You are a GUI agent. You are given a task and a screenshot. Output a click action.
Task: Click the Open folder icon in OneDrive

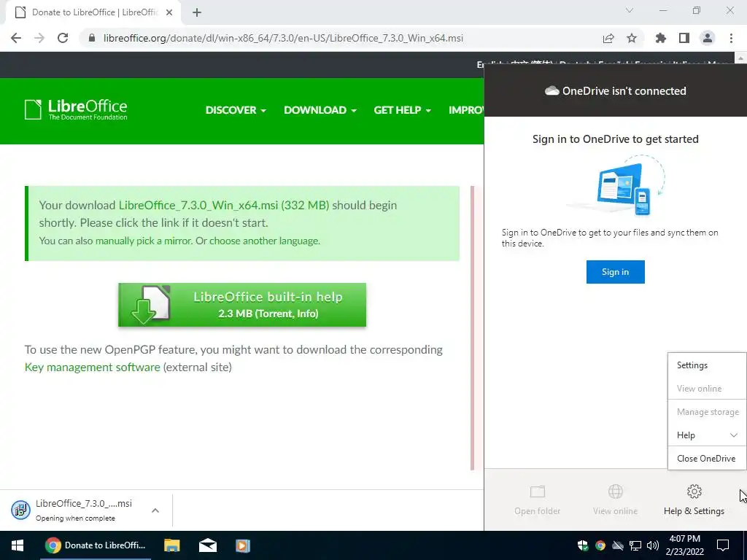(x=538, y=491)
